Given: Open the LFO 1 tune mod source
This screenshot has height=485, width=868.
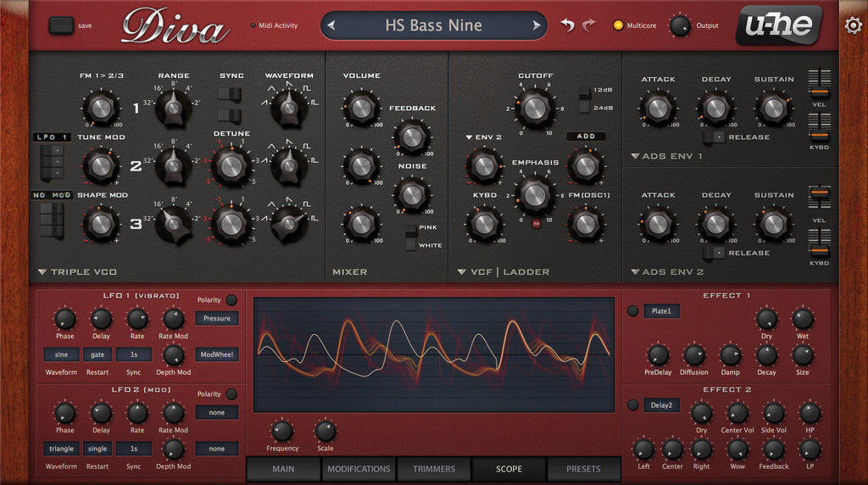Looking at the screenshot, I should coord(51,137).
